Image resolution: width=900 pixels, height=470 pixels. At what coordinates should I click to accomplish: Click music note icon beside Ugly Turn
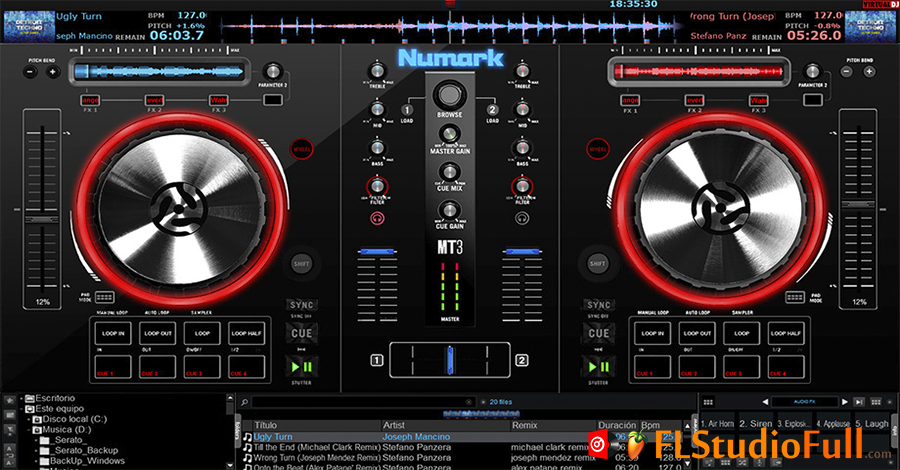[247, 437]
